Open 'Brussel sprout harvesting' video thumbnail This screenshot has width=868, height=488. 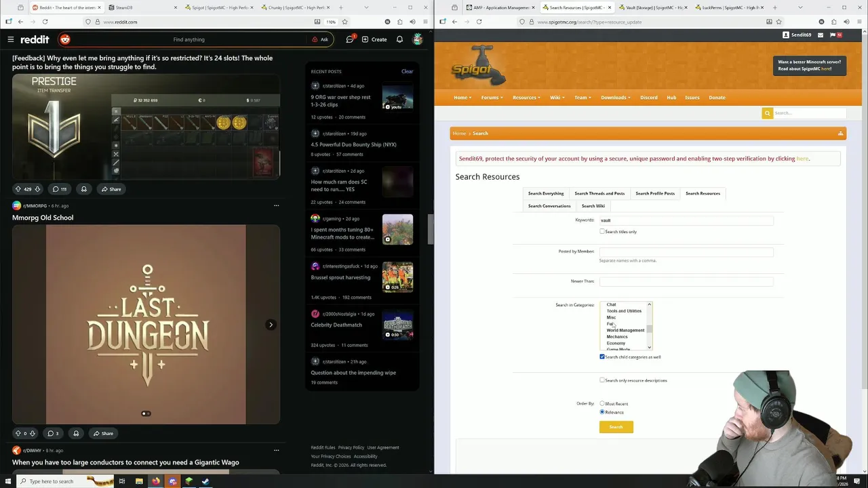[397, 278]
